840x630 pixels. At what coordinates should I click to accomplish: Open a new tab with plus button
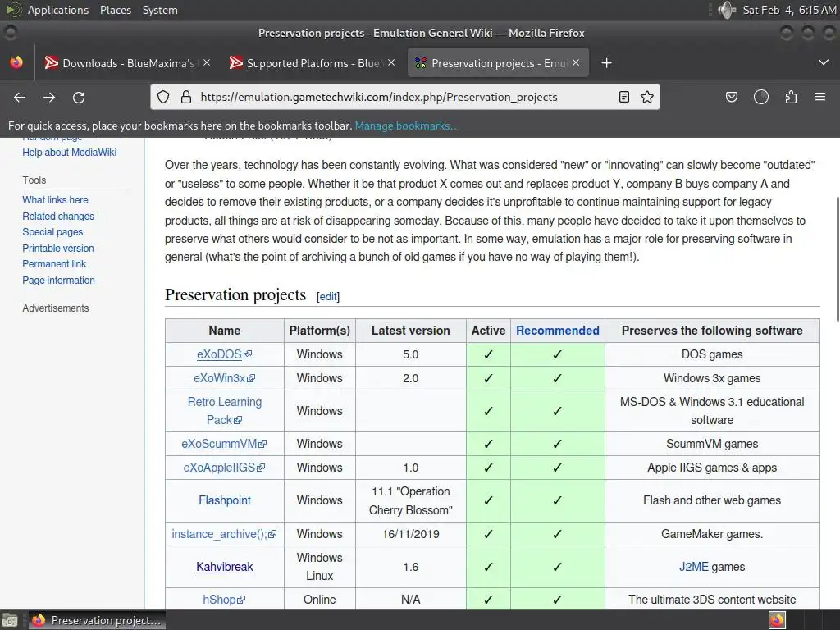[x=606, y=63]
